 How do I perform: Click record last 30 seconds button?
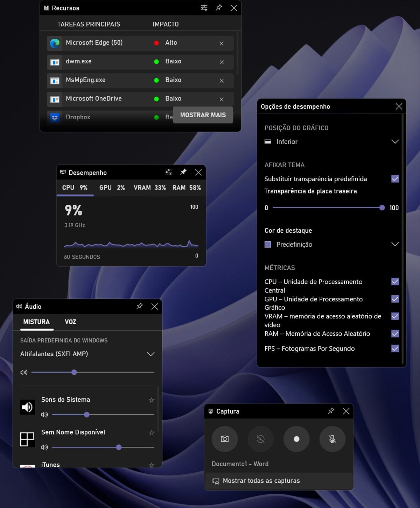click(260, 439)
